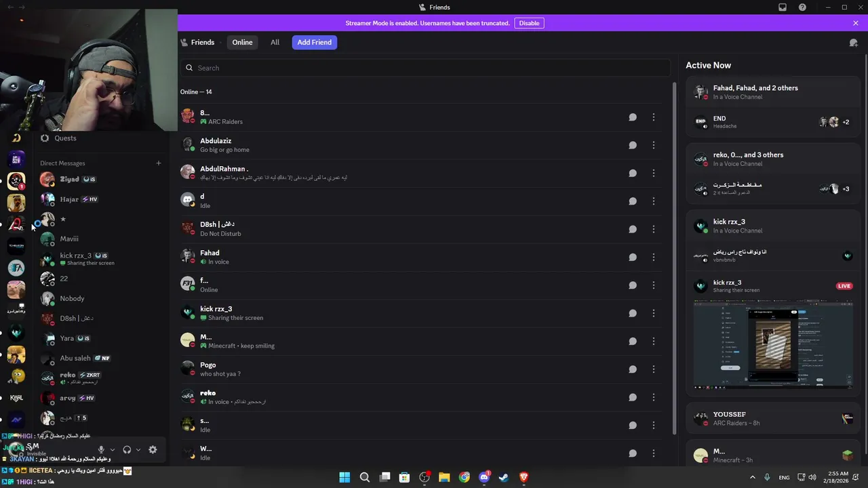Click the Add Friend button
This screenshot has height=488, width=868.
[x=314, y=42]
